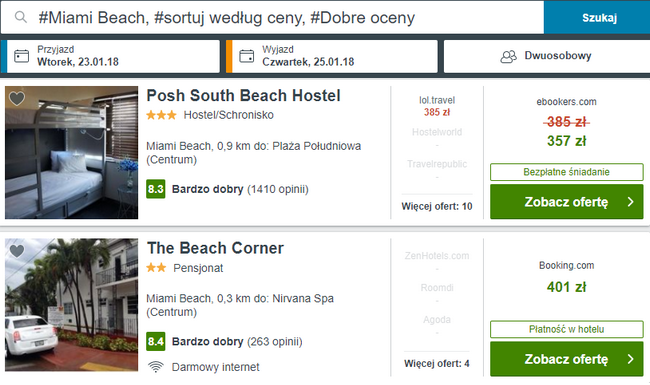Click Zobacz ofertę for the 357 zł deal
This screenshot has width=650, height=385.
point(567,202)
